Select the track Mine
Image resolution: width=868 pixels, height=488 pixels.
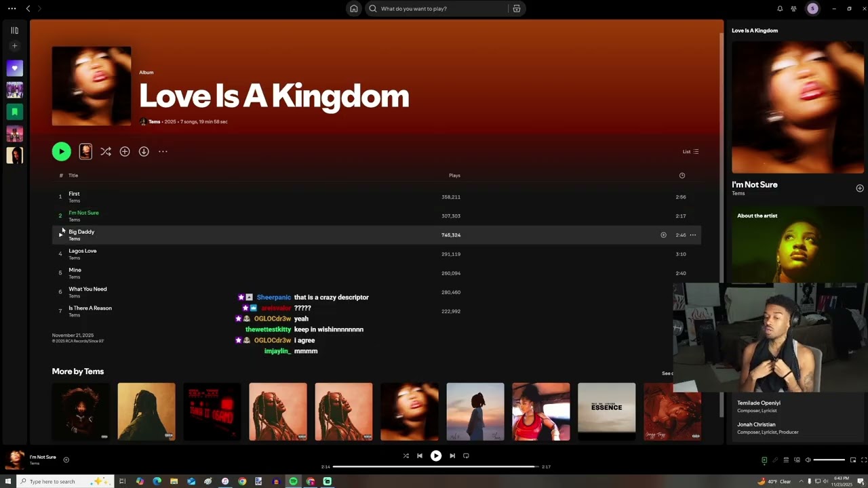(x=376, y=272)
